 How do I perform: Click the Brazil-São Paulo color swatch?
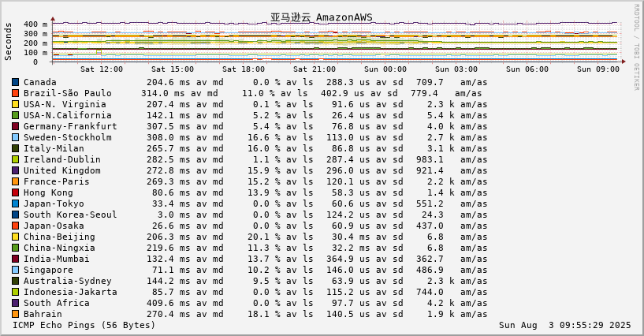(16, 93)
